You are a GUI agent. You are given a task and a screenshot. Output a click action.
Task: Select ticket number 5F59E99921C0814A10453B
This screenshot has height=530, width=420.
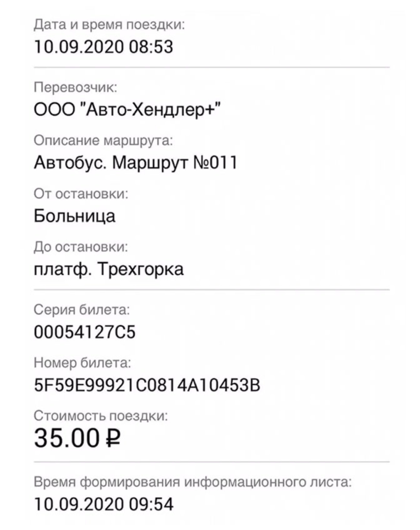(x=147, y=385)
